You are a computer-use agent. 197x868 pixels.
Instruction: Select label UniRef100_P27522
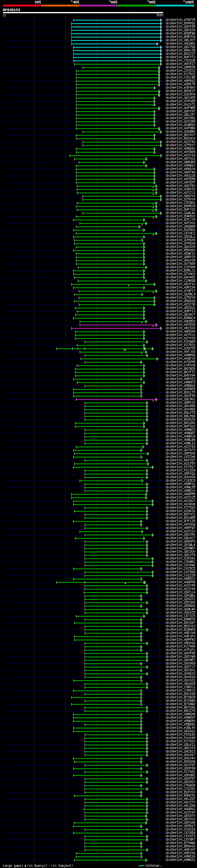180,74
